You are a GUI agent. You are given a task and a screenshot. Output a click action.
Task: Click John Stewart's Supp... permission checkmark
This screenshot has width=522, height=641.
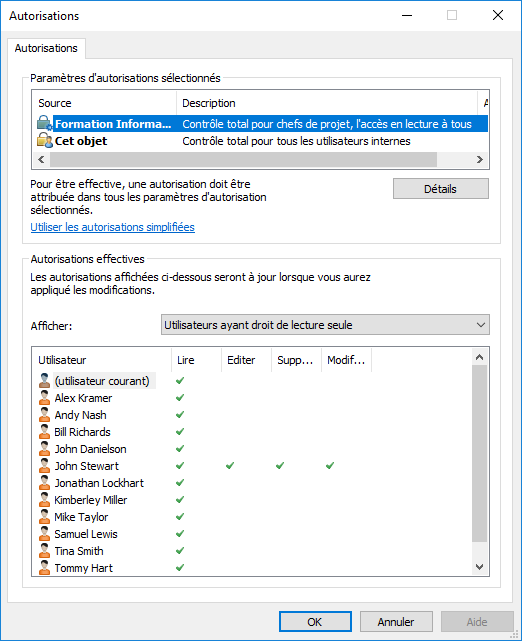[280, 466]
